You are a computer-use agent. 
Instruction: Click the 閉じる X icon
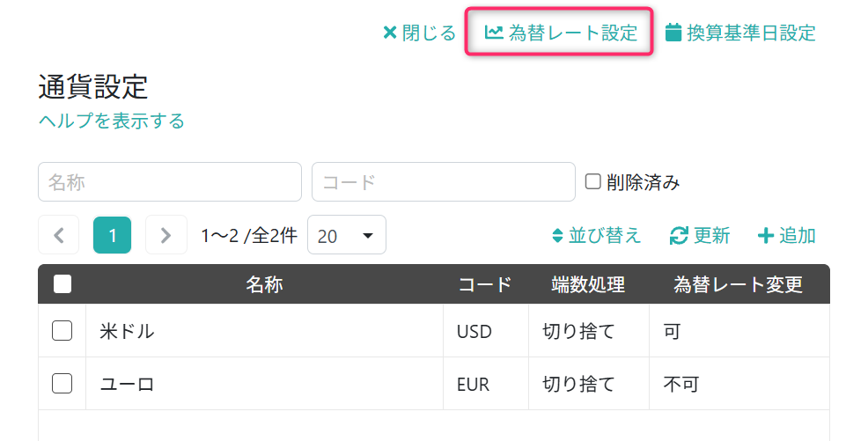click(390, 33)
